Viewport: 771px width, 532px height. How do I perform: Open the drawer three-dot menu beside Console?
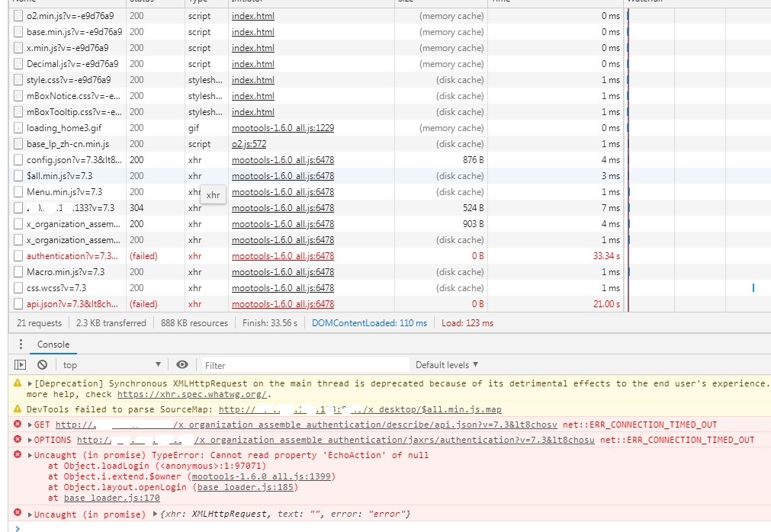(x=21, y=345)
